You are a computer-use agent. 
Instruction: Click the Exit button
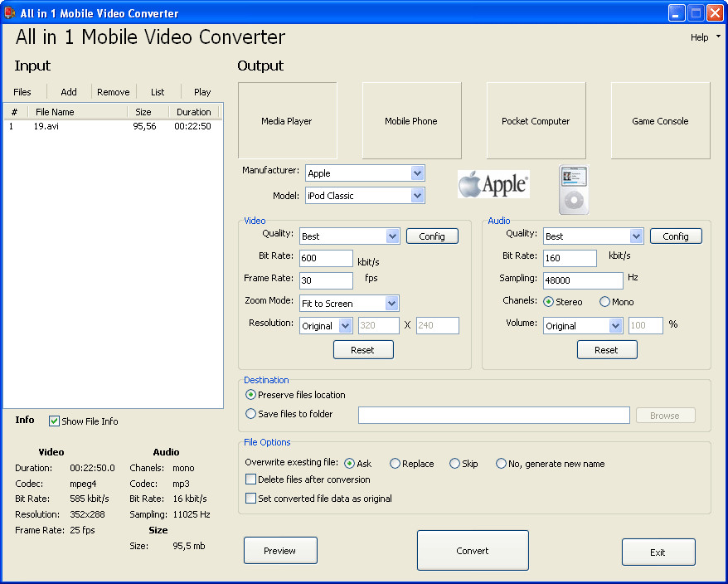click(658, 552)
